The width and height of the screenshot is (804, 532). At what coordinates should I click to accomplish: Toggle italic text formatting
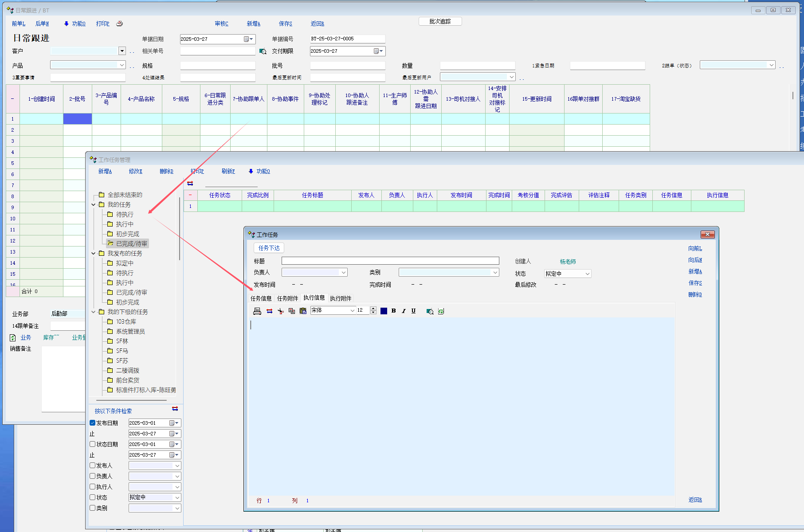pos(404,311)
